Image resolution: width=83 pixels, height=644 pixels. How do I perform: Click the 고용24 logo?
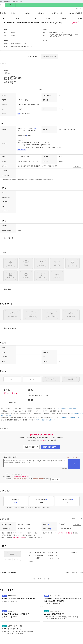pyautogui.click(x=3, y=13)
